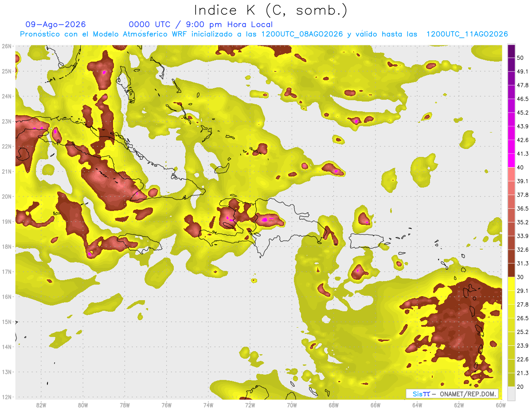This screenshot has width=532, height=411.
Task: Click the color scale value 20
Action: point(520,387)
